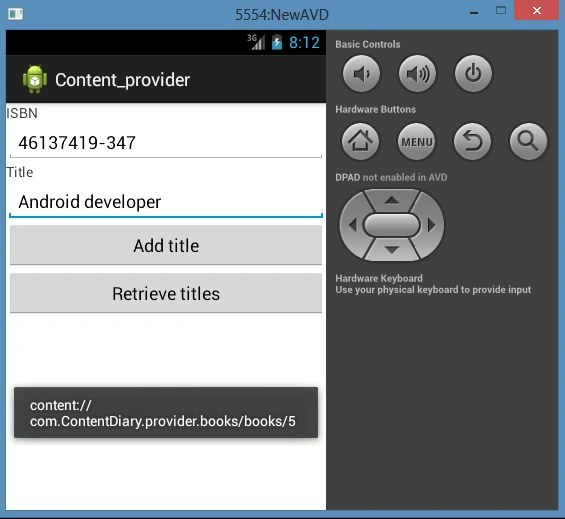This screenshot has height=519, width=565.
Task: Click the 3G signal strength icon
Action: point(256,42)
